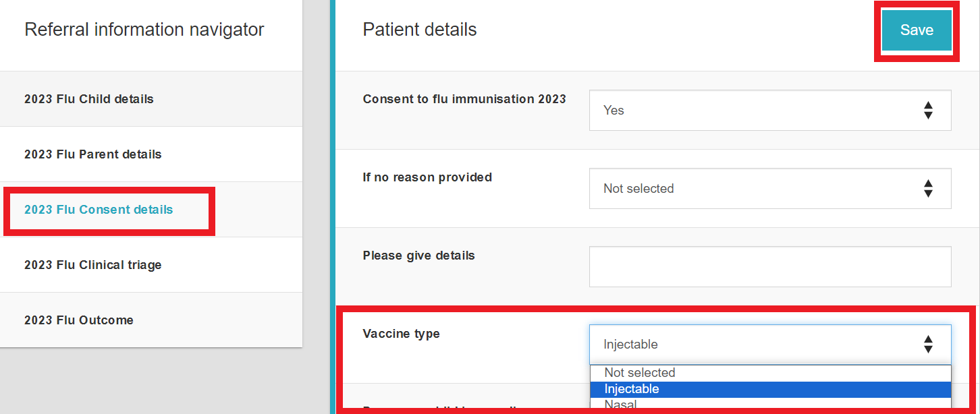This screenshot has width=980, height=414.
Task: Click the If no reason provided label
Action: (427, 177)
